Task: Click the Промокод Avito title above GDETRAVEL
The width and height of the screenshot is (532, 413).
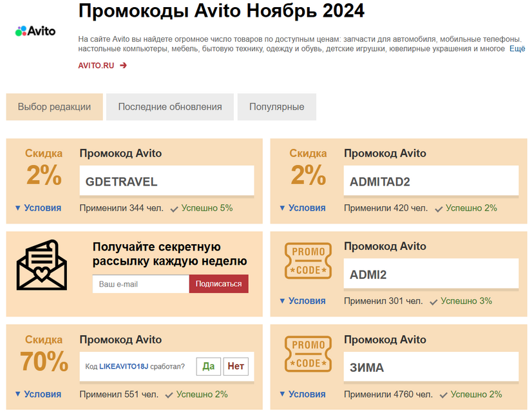Action: (x=121, y=153)
